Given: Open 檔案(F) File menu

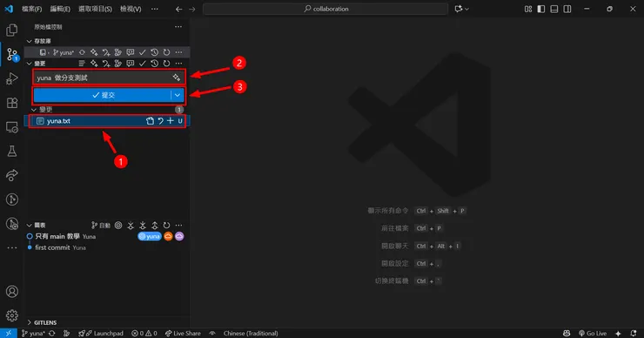Looking at the screenshot, I should click(31, 9).
